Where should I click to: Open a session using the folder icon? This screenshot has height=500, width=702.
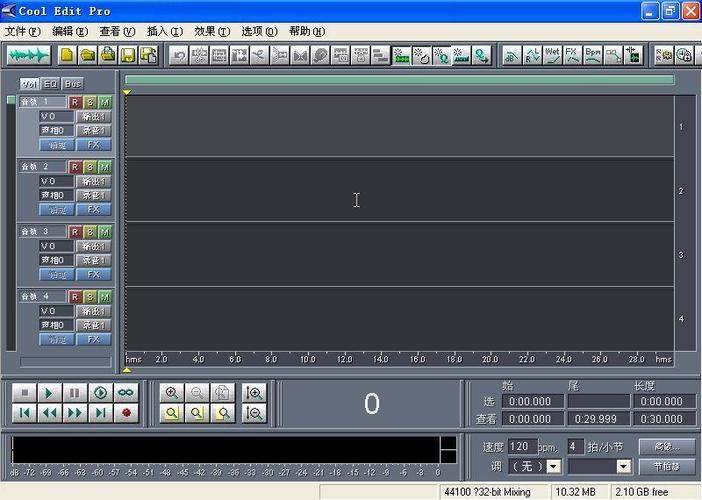(x=87, y=55)
